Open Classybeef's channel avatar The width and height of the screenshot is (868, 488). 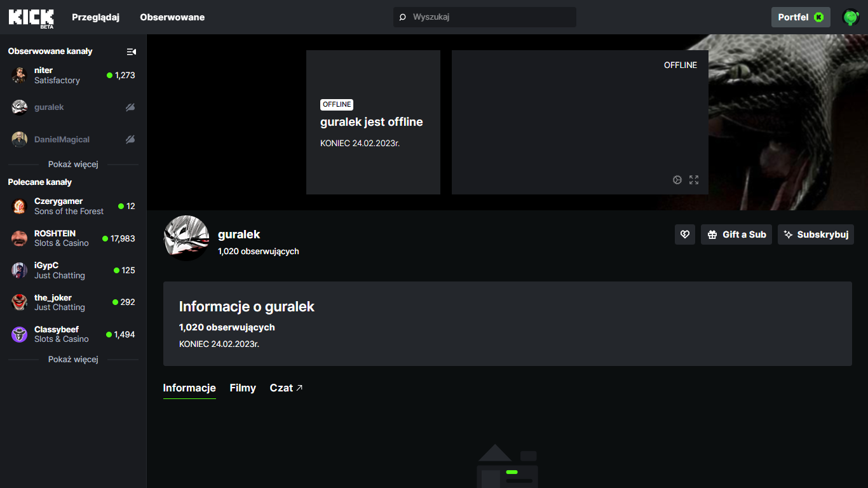click(20, 334)
